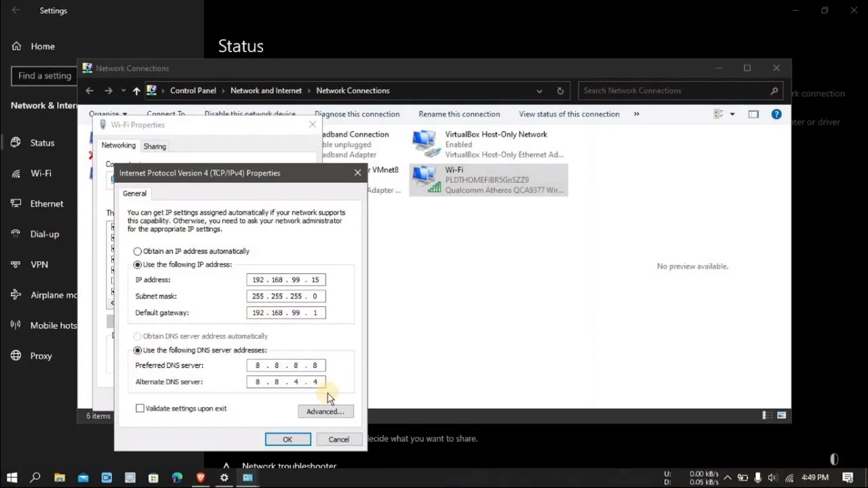The height and width of the screenshot is (488, 868).
Task: Confirm IPv4 properties with OK
Action: [x=288, y=439]
